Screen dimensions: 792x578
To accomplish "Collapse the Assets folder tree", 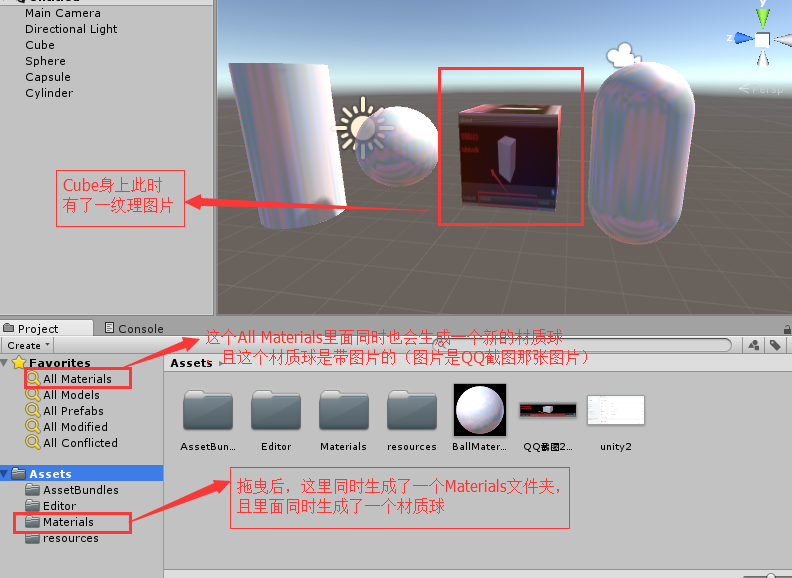I will click(5, 474).
